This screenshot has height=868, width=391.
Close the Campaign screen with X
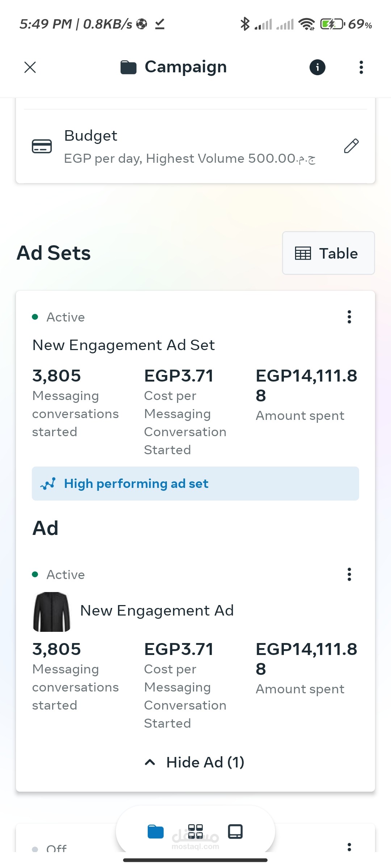(30, 67)
